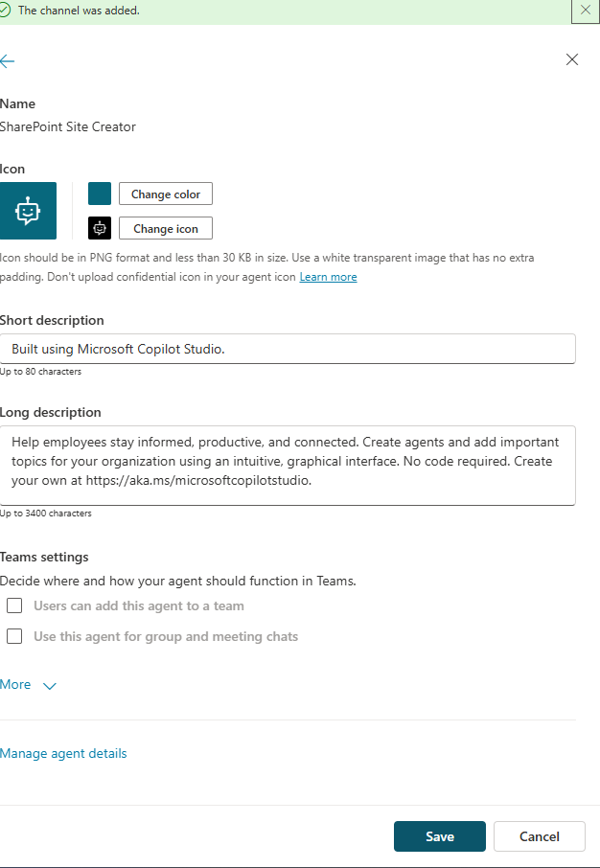
Task: Expand the More section
Action: pos(16,684)
